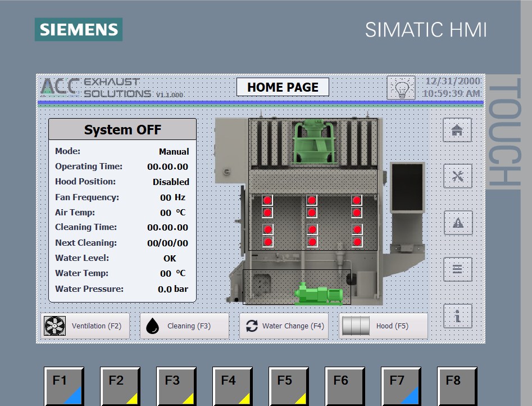Click the F8 hardware key
Screen dimensions: 532x406
pos(457,386)
